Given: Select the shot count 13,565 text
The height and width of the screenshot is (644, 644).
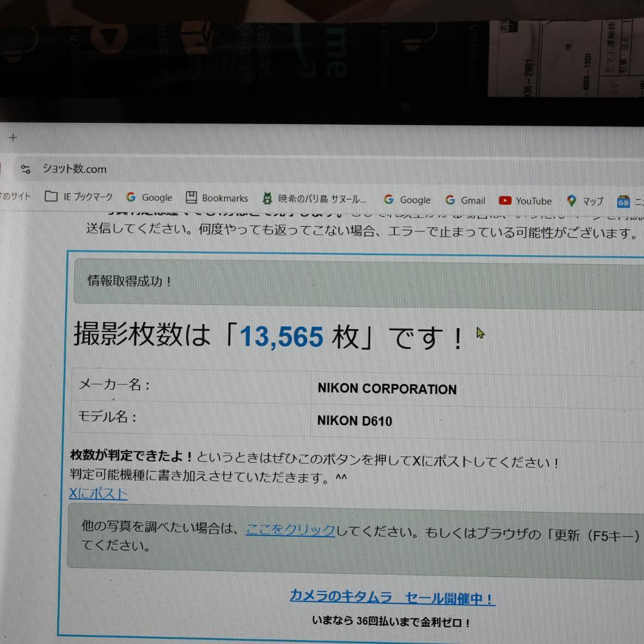Looking at the screenshot, I should (281, 337).
